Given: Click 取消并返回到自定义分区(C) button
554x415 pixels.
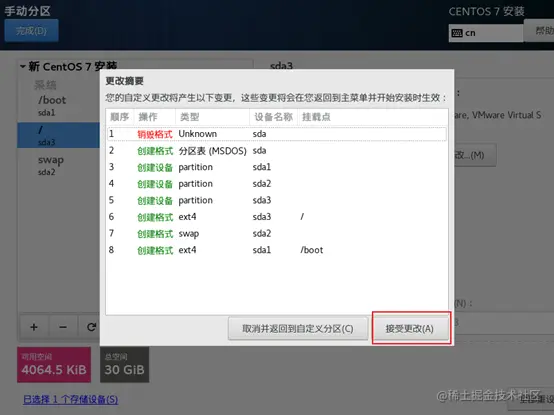Looking at the screenshot, I should [298, 328].
